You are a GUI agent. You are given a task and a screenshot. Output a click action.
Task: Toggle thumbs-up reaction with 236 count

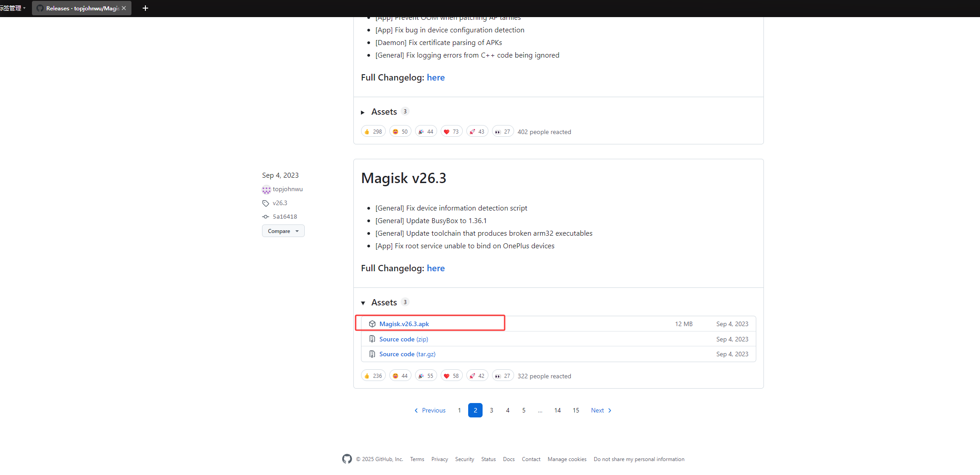pyautogui.click(x=373, y=376)
